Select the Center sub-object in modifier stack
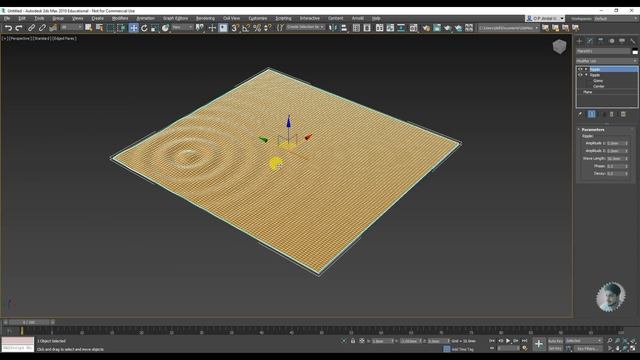Image resolution: width=640 pixels, height=360 pixels. (598, 87)
